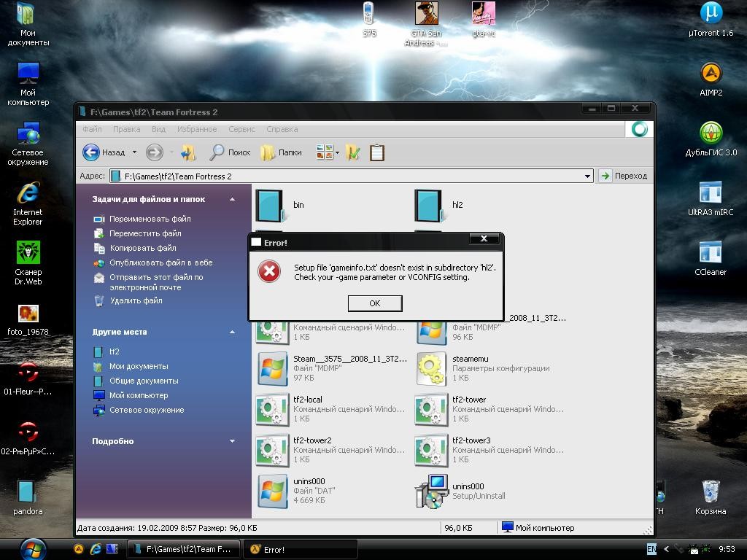
Task: Click the Up one folder toolbar icon
Action: tap(188, 152)
